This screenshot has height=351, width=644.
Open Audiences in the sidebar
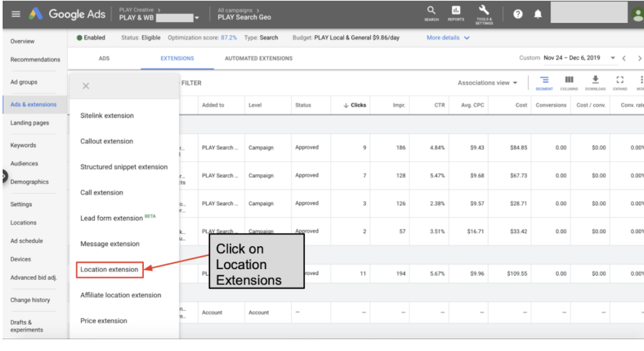coord(24,164)
